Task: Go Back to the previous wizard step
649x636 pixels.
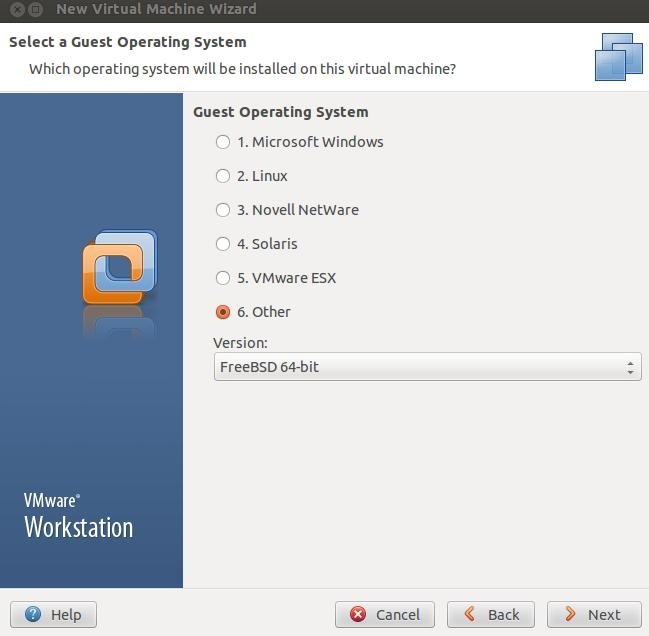Action: point(491,614)
